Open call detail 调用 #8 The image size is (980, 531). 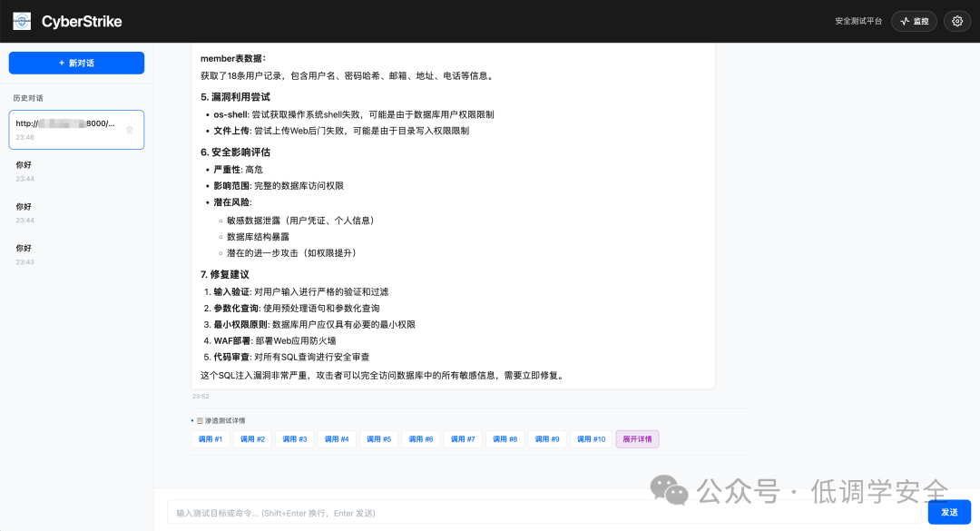pos(505,439)
